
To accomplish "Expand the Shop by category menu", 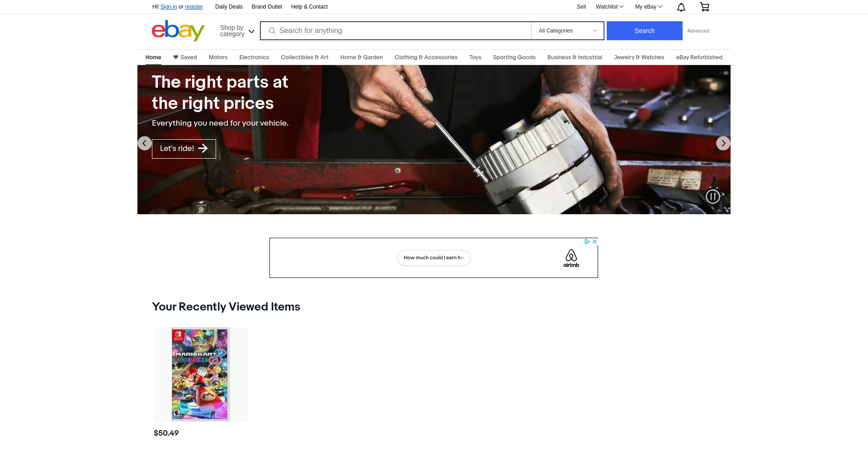I will pyautogui.click(x=237, y=31).
